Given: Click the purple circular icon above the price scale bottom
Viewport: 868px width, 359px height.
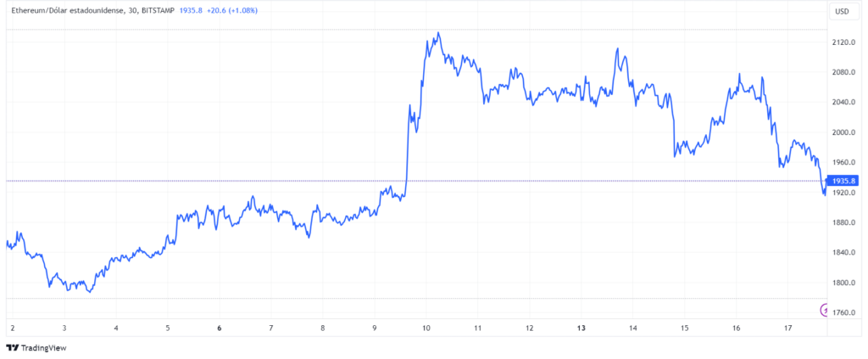Looking at the screenshot, I should (x=826, y=309).
